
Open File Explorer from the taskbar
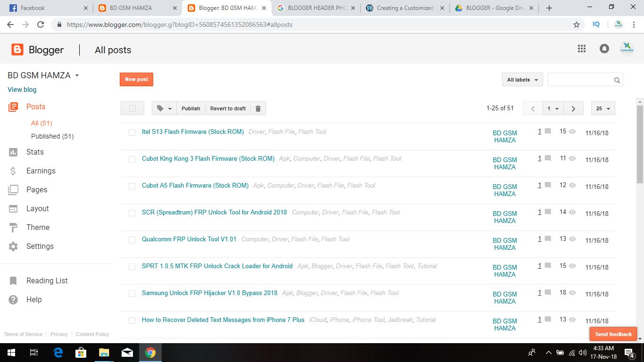(x=104, y=353)
